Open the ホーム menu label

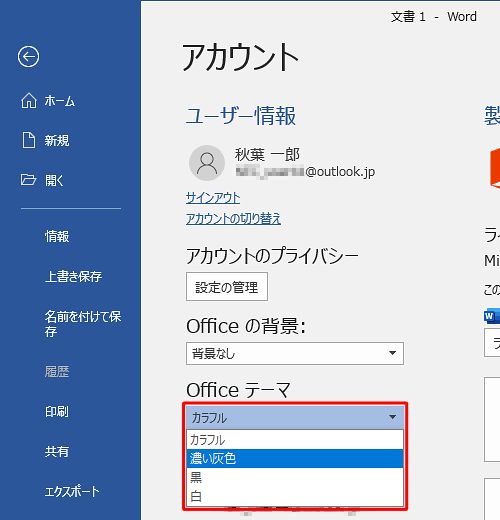(60, 101)
